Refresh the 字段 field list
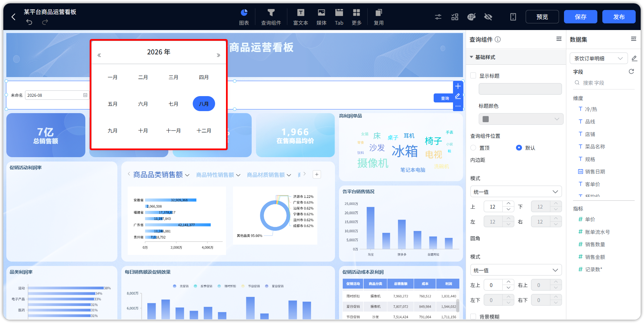 631,71
